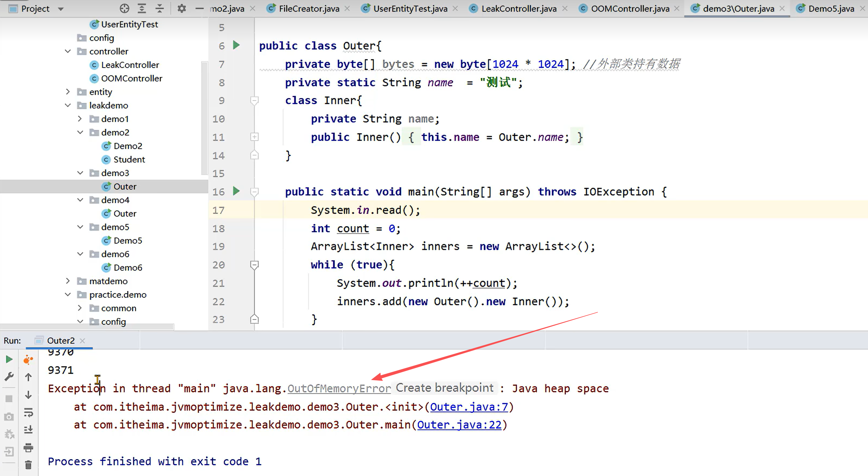Image resolution: width=868 pixels, height=476 pixels.
Task: Click the Clear All trash icon in console
Action: coord(28,465)
